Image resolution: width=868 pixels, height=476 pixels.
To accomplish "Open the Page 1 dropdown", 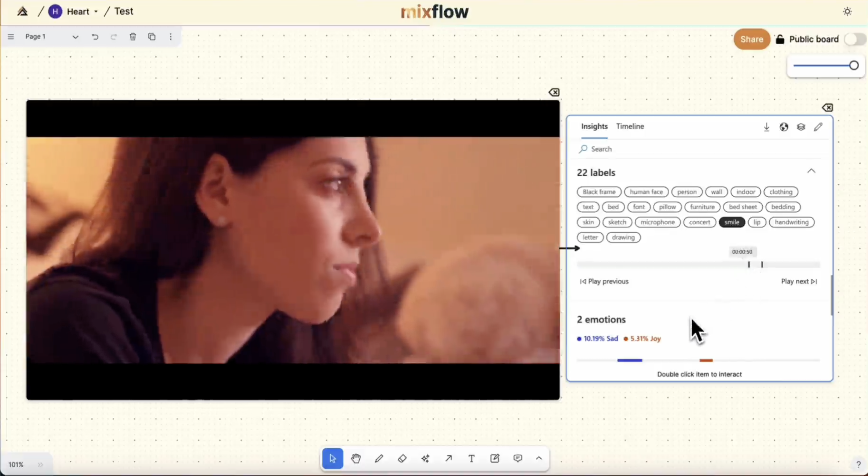I will point(75,37).
